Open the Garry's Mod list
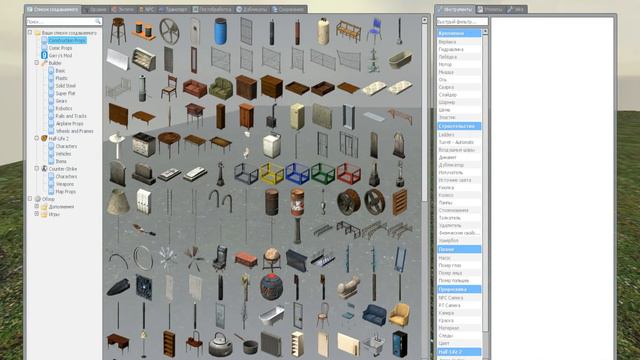Image resolution: width=640 pixels, height=360 pixels. click(60, 55)
